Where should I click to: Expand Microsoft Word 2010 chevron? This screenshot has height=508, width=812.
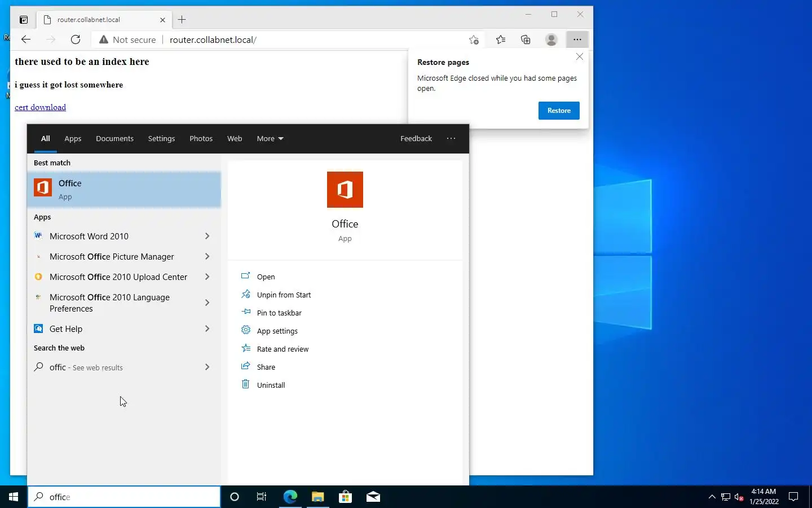click(207, 236)
